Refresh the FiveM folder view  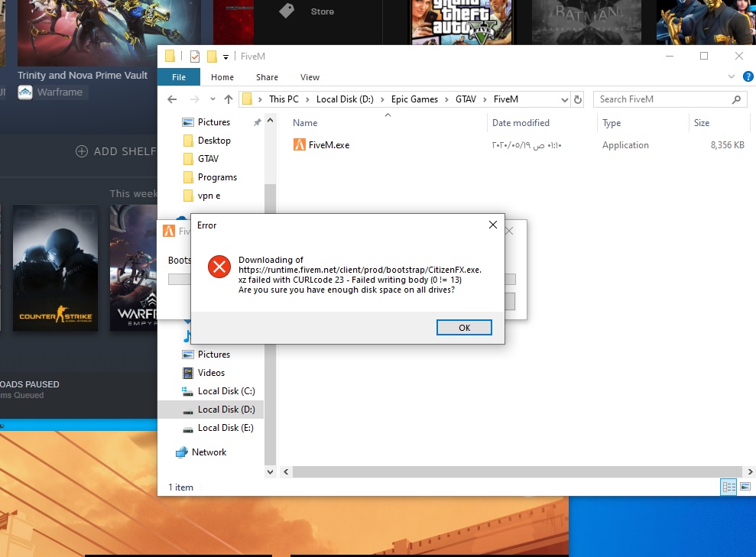(x=578, y=99)
